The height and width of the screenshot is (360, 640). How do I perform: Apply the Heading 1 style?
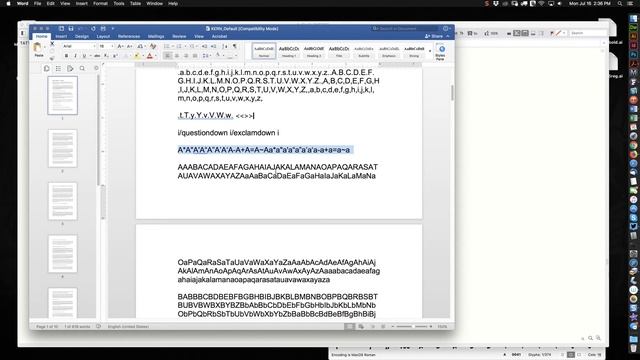click(x=289, y=51)
